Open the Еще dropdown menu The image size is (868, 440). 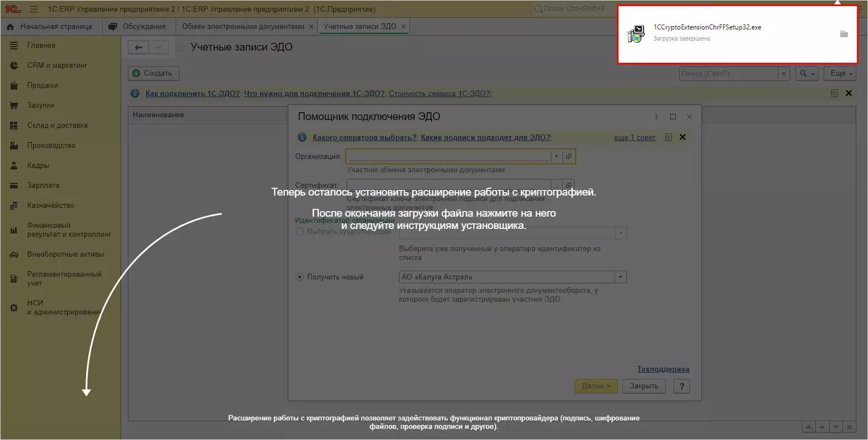[840, 73]
